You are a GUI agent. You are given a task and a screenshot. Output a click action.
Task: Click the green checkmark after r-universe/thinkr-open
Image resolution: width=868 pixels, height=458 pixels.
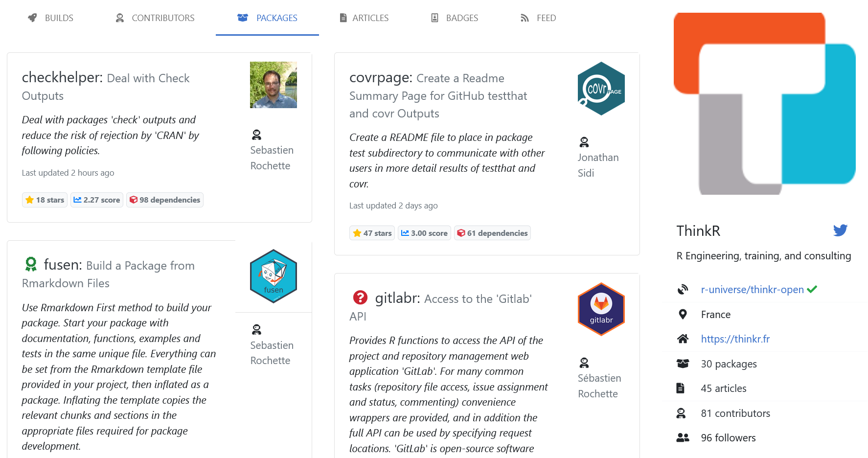[812, 289]
